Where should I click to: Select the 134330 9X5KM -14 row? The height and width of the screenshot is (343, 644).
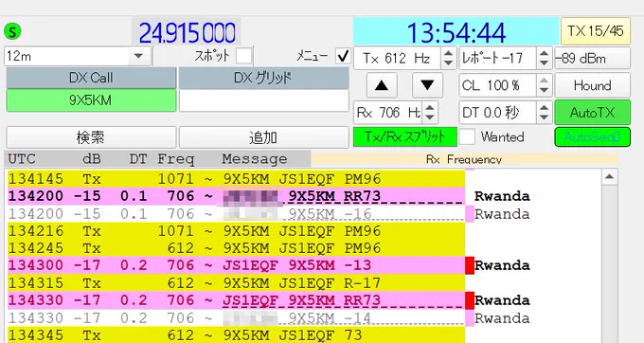(236, 318)
